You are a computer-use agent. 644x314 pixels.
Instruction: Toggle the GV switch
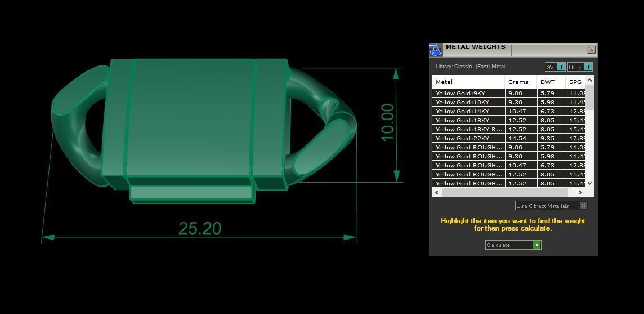pos(555,67)
